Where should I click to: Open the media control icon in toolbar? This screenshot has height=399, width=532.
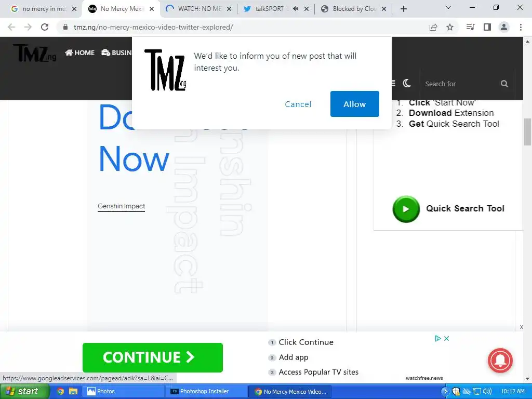tap(471, 27)
